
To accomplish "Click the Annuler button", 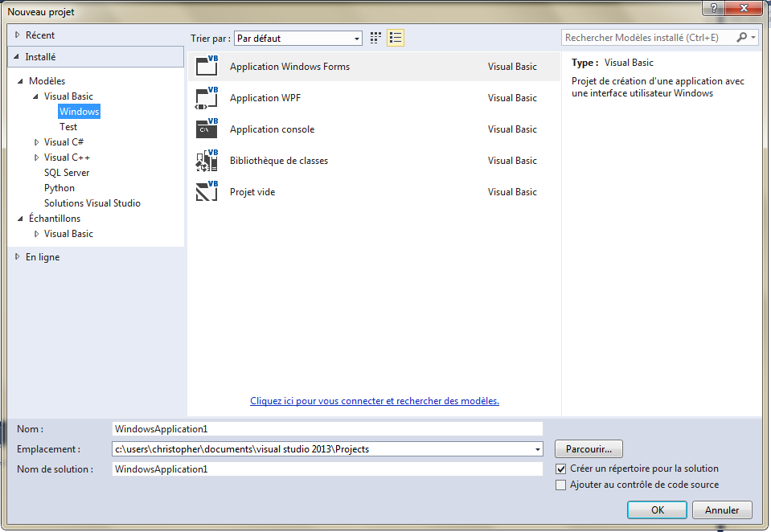I will 722,509.
